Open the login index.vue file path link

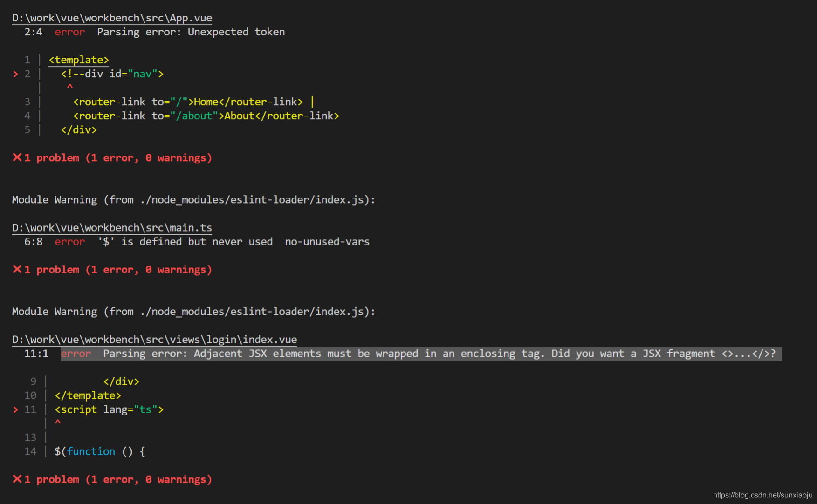point(154,339)
